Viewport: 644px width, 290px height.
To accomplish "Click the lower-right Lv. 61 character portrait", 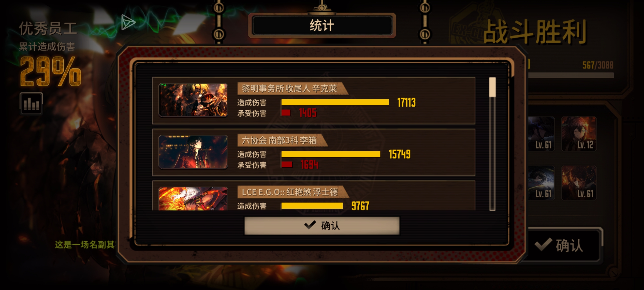I will (579, 183).
